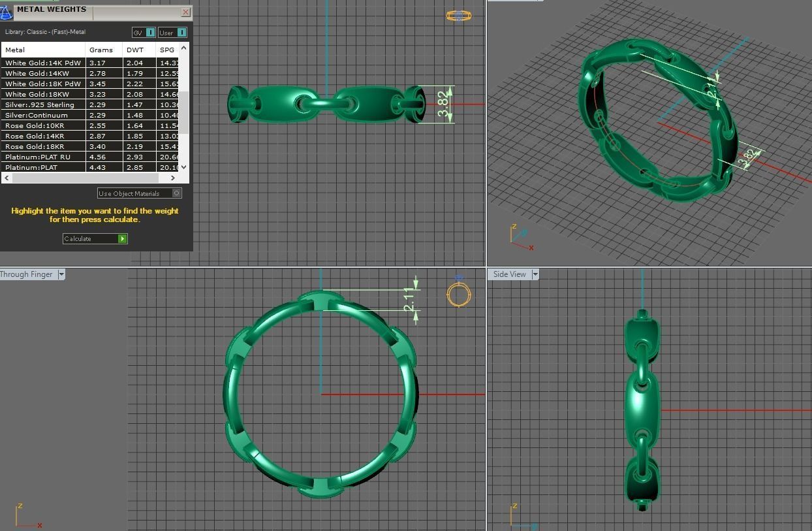
Task: Open the Through Finger viewport dropdown
Action: click(61, 274)
